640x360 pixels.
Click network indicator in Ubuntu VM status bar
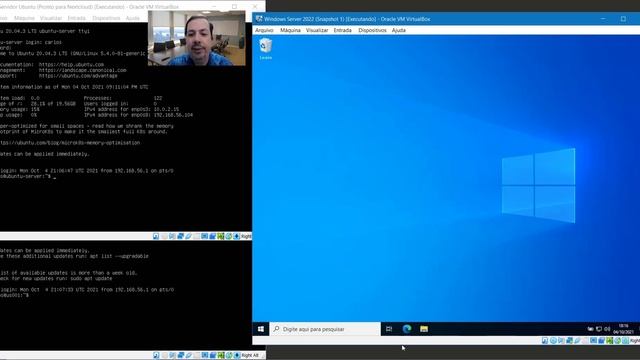tap(180, 236)
